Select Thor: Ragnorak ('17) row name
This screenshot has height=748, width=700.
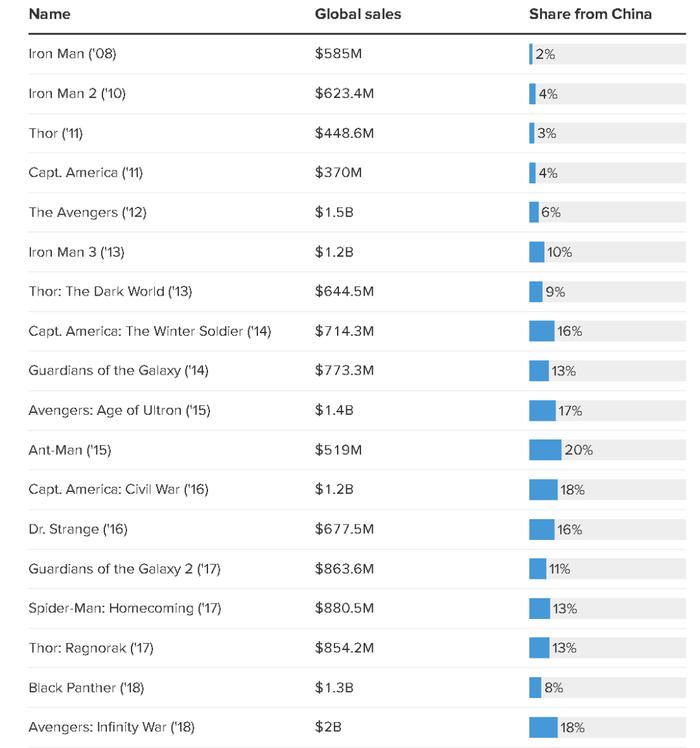click(x=91, y=648)
